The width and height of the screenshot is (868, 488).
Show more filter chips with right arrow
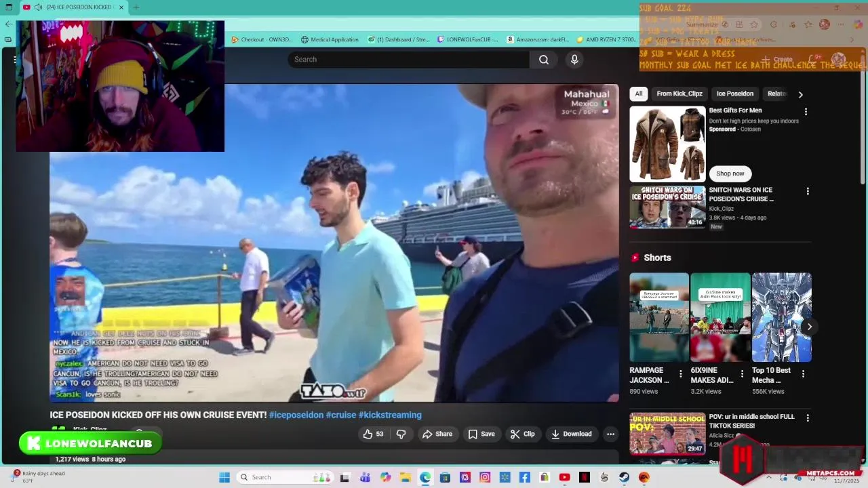(800, 94)
